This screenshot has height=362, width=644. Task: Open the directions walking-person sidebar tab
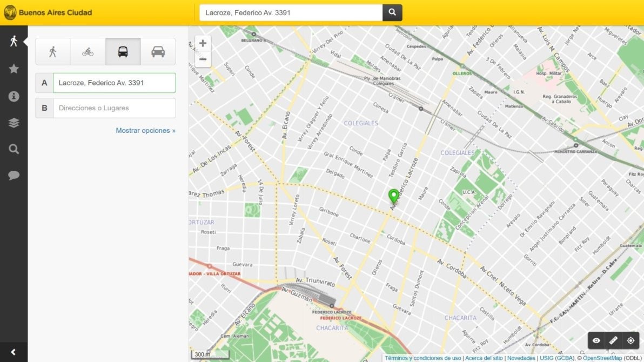pyautogui.click(x=14, y=41)
